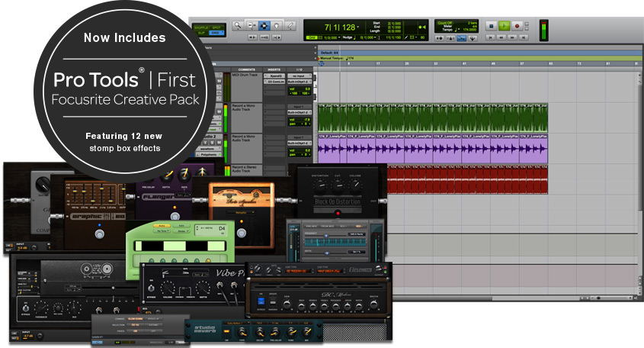
Task: Click the Studio Reverb plugin label
Action: click(x=204, y=330)
